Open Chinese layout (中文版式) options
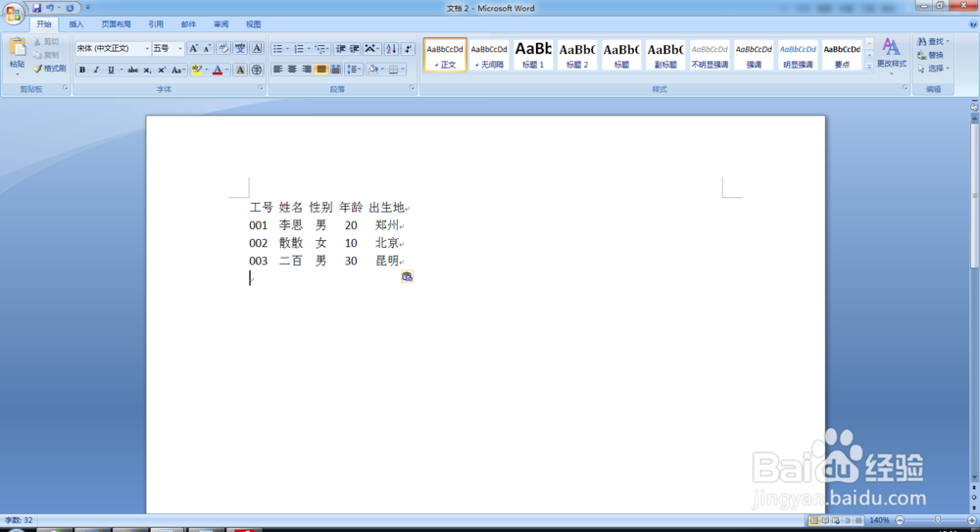Screen dimensions: 980x532 point(371,49)
